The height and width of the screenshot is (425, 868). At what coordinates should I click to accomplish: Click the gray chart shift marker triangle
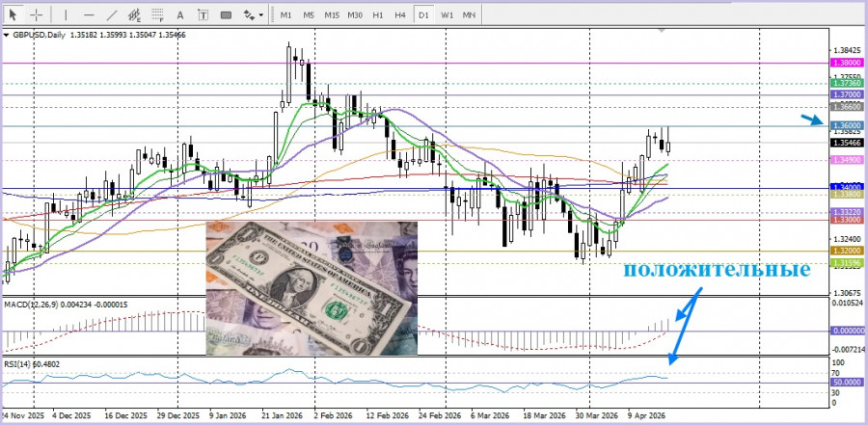(662, 31)
